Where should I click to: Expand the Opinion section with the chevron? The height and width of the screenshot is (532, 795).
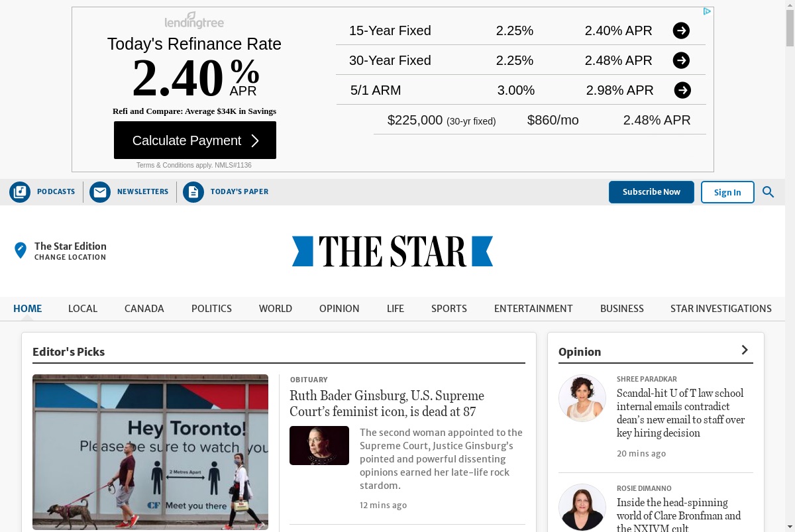745,350
